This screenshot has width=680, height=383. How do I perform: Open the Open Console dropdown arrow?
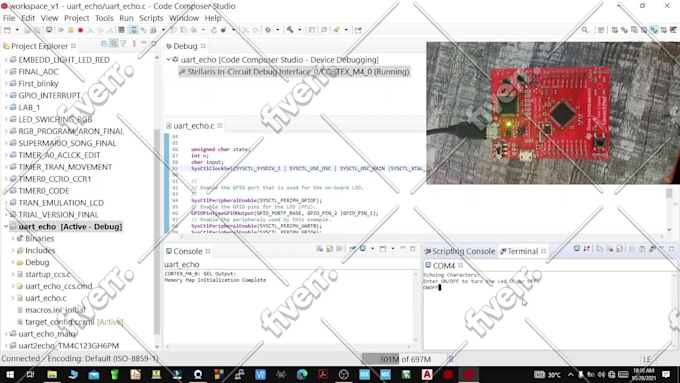(x=392, y=249)
